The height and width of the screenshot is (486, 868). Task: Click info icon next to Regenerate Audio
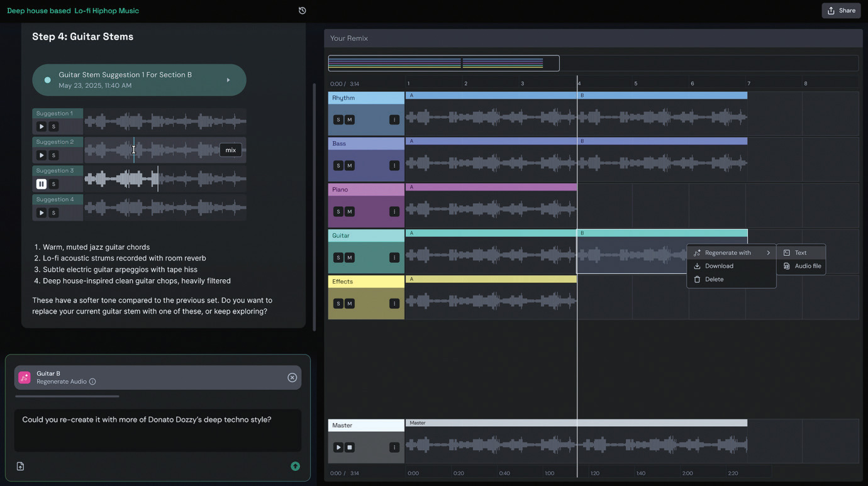(x=92, y=382)
